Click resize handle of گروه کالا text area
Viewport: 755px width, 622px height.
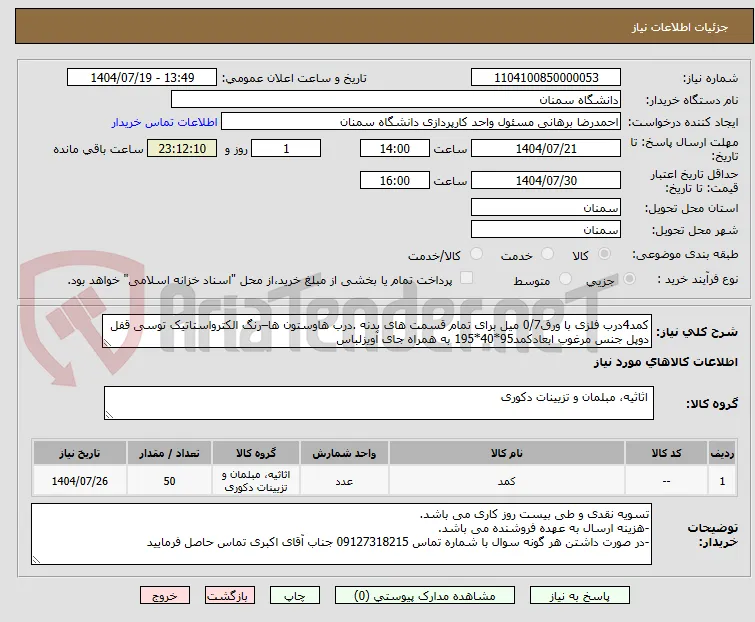[x=109, y=415]
